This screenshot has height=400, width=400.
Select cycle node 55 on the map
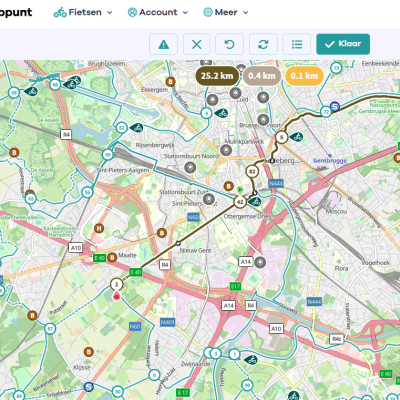pyautogui.click(x=107, y=155)
